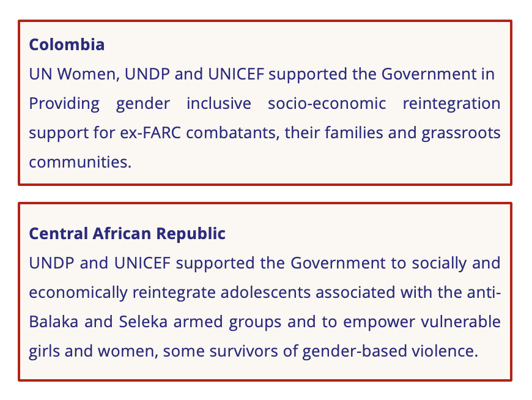Click 'gender-based' in the last line

pyautogui.click(x=355, y=351)
